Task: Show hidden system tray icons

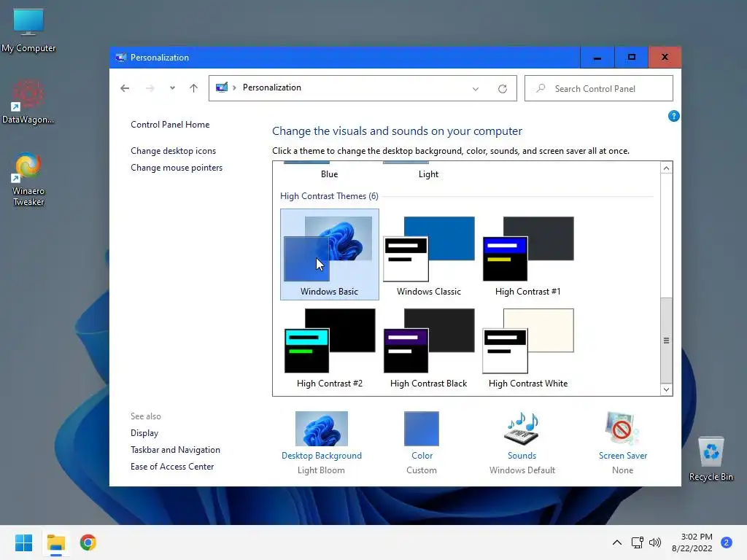Action: [617, 542]
